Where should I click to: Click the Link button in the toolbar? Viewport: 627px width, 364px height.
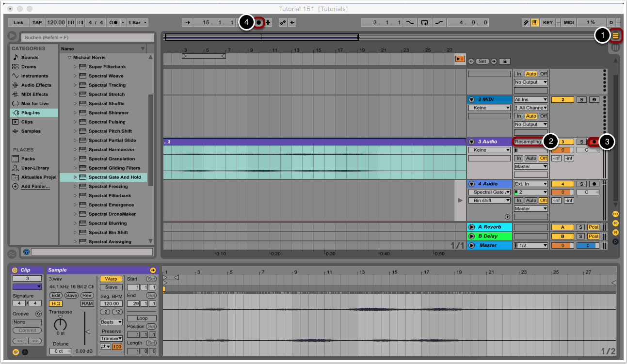coord(18,22)
